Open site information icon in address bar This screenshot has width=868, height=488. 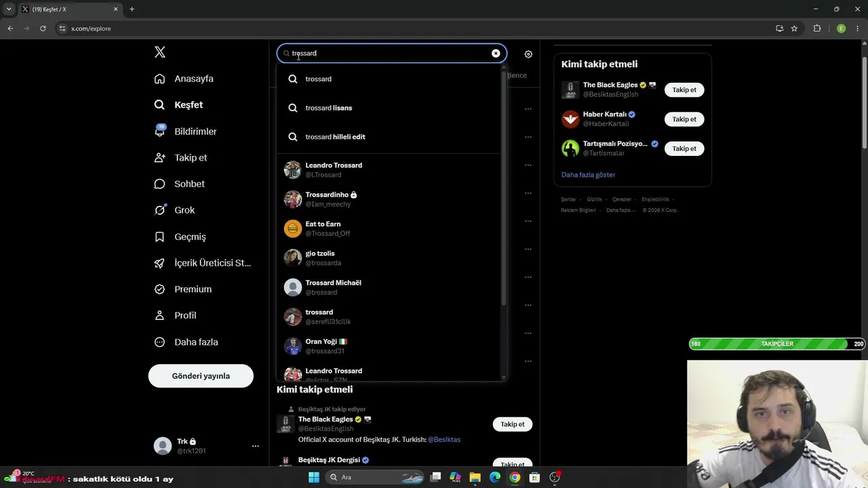[x=62, y=28]
